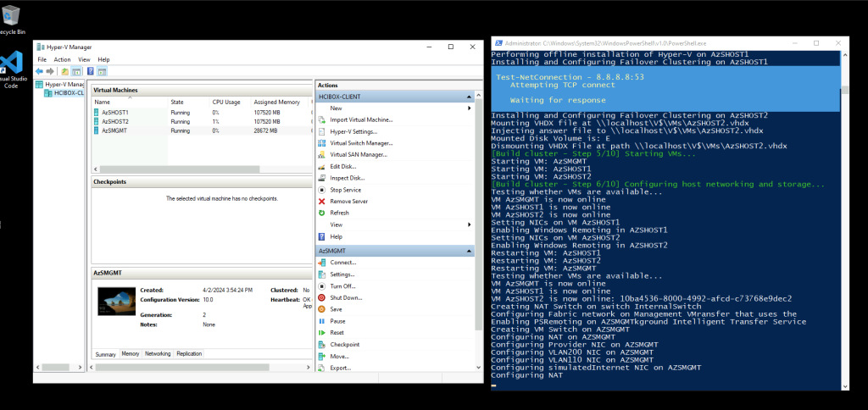Switch to the Summary tab
The width and height of the screenshot is (868, 410).
[105, 354]
